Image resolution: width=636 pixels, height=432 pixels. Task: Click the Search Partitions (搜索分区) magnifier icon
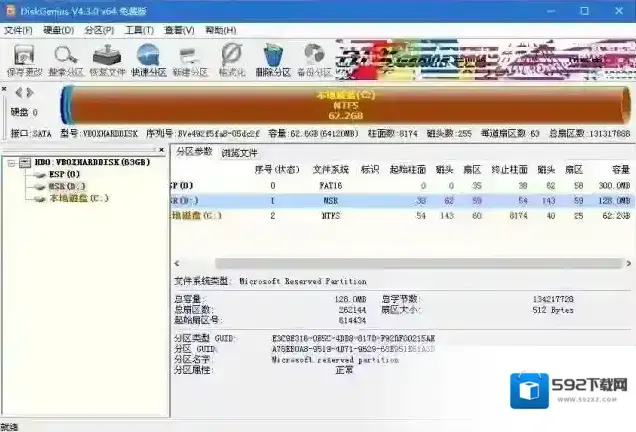coord(65,55)
